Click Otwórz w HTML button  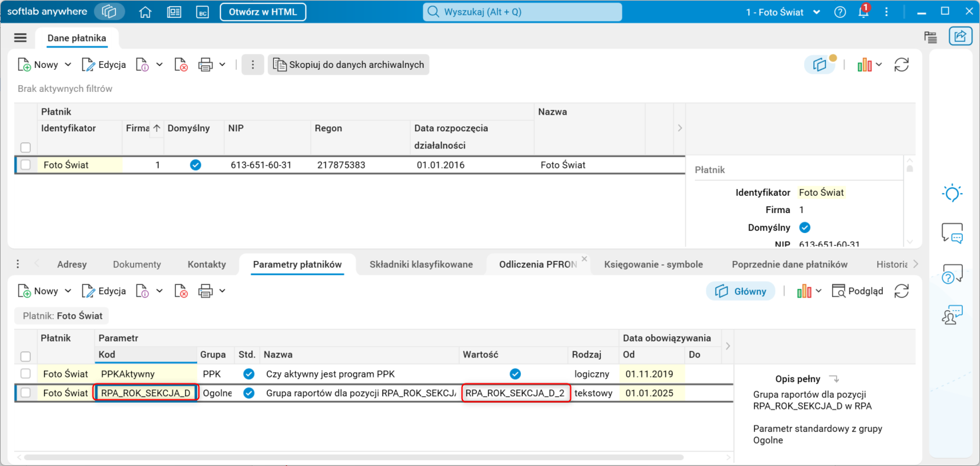click(263, 12)
